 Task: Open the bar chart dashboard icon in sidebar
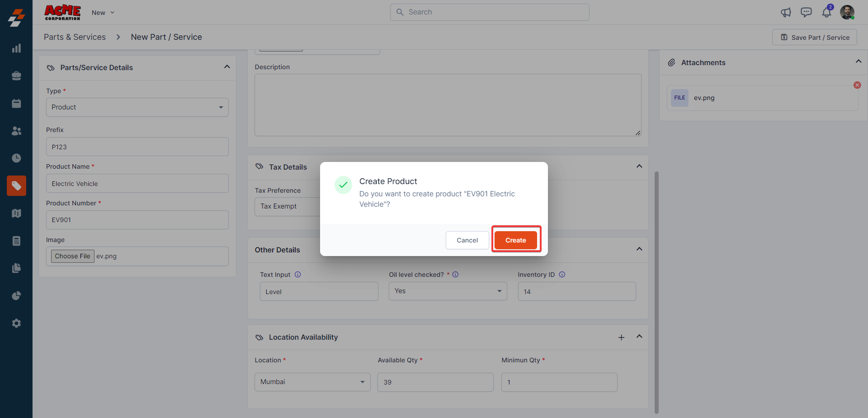pyautogui.click(x=16, y=48)
